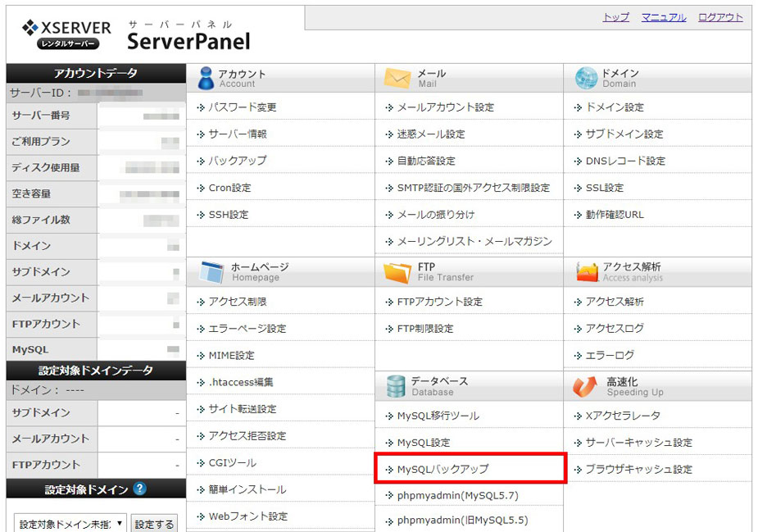Click the Account section person icon
Viewport: 758px width, 532px height.
pos(206,78)
